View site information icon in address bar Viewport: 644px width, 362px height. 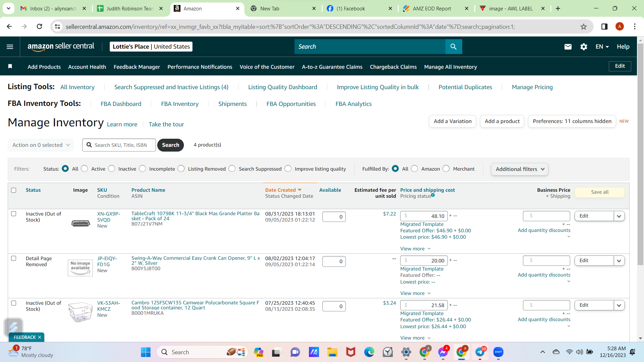pyautogui.click(x=58, y=26)
